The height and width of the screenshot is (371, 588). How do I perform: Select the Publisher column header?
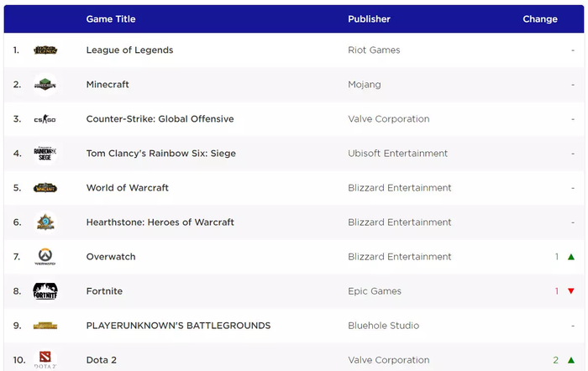coord(369,19)
